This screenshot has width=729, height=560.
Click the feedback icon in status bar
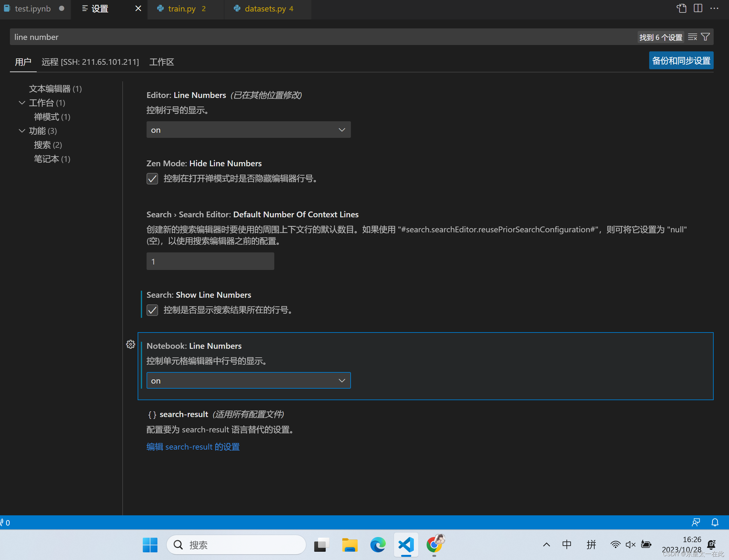pyautogui.click(x=696, y=522)
